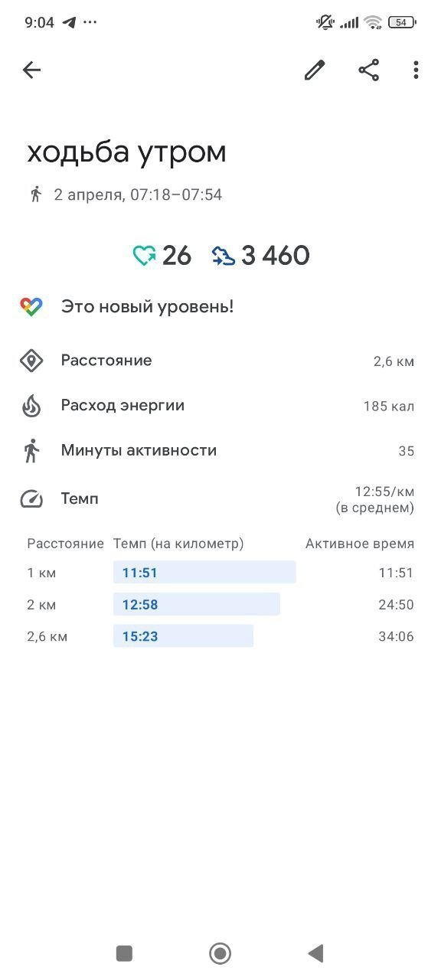Tap the energy flame icon
The height and width of the screenshot is (980, 441).
[31, 406]
